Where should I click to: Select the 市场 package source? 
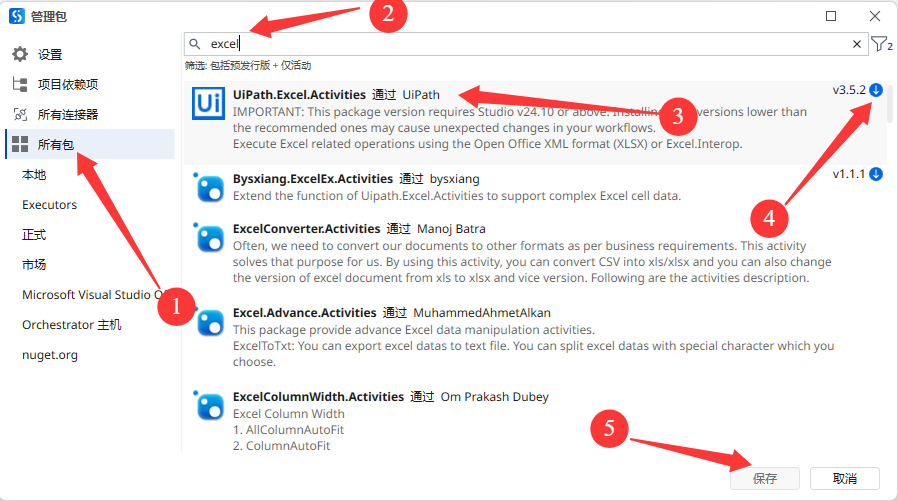tap(34, 265)
